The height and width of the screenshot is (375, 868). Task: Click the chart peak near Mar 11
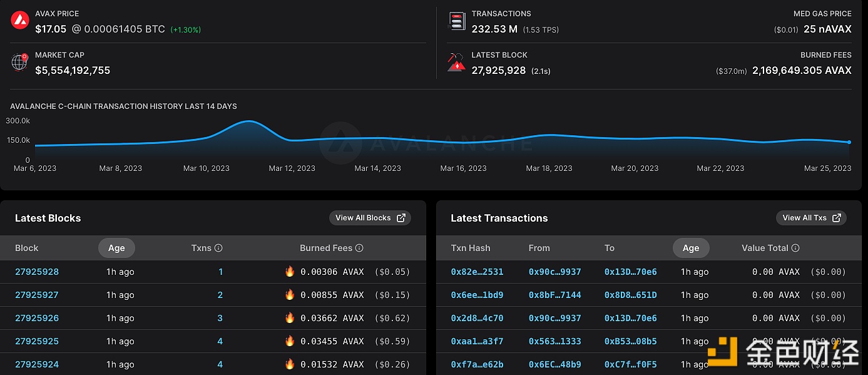point(249,121)
